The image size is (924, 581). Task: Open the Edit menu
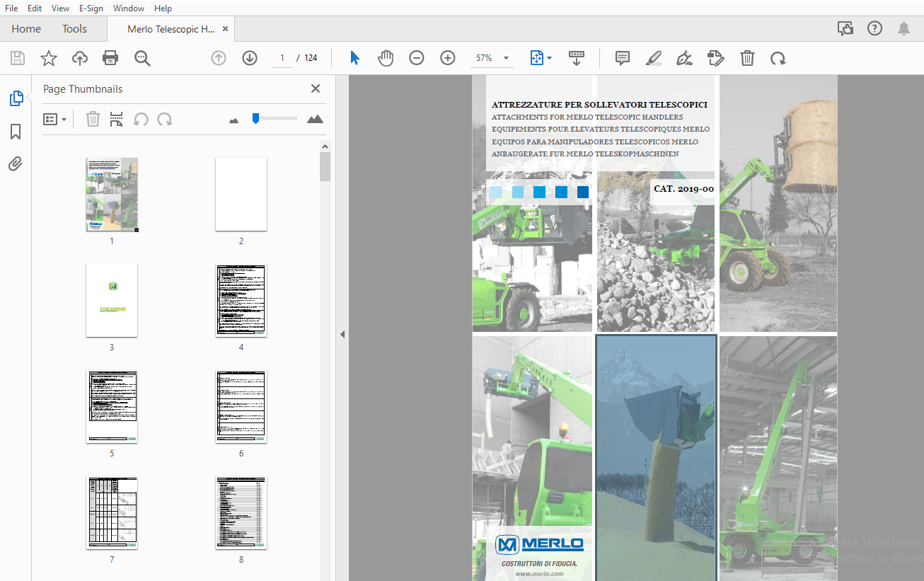click(35, 8)
